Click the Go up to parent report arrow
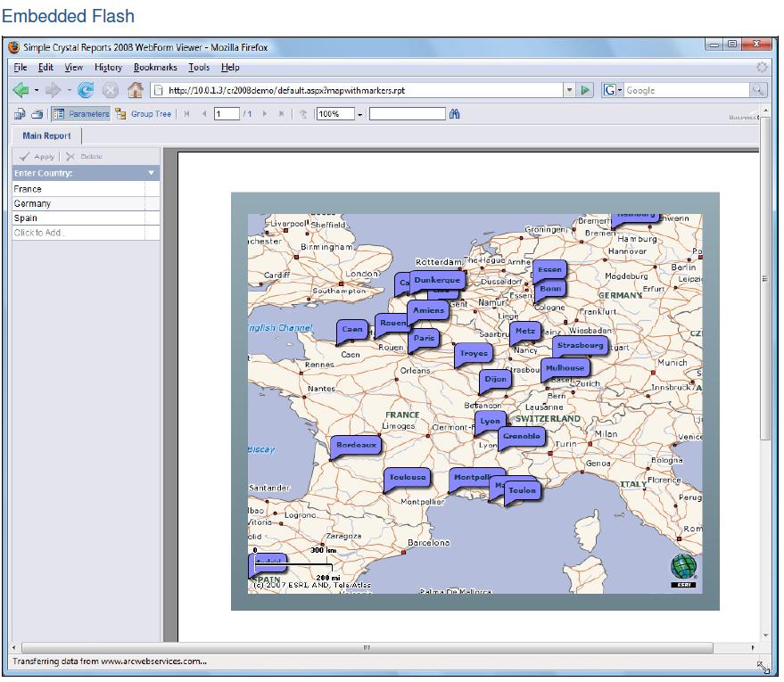Image resolution: width=784 pixels, height=682 pixels. tap(303, 114)
